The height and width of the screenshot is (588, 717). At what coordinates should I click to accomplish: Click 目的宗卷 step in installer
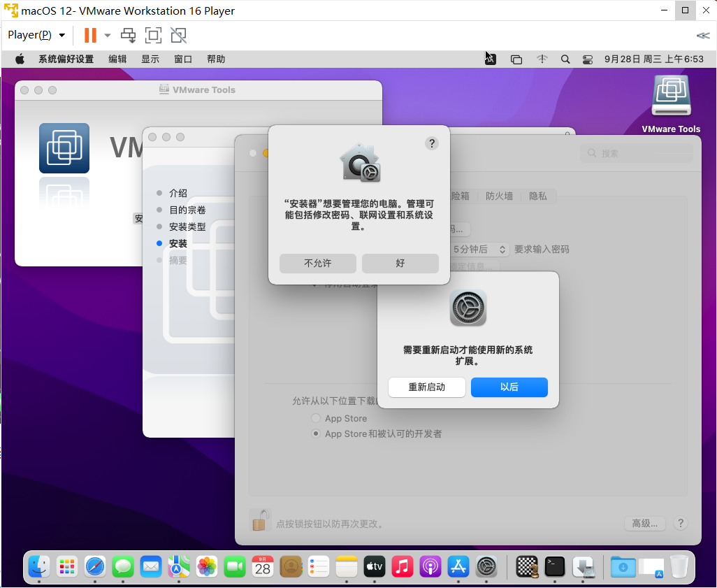(187, 210)
